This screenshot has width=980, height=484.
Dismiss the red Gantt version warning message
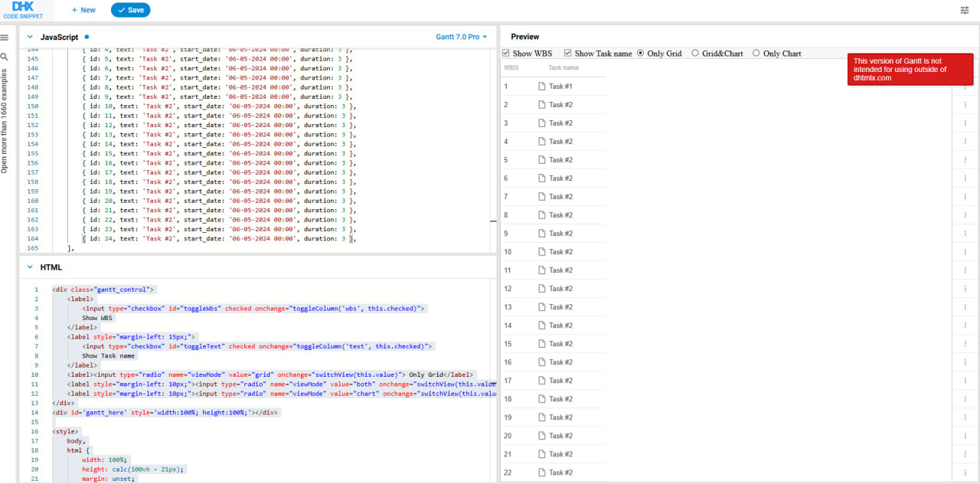click(x=910, y=70)
